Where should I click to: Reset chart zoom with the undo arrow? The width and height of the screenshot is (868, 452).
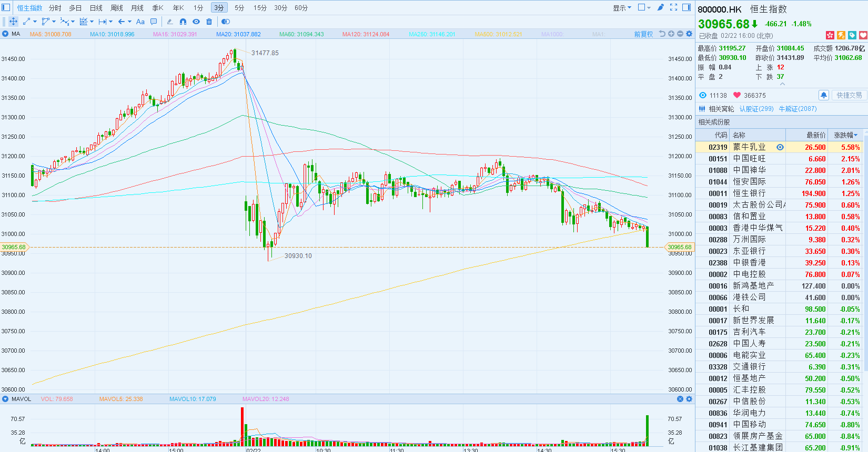pos(662,34)
